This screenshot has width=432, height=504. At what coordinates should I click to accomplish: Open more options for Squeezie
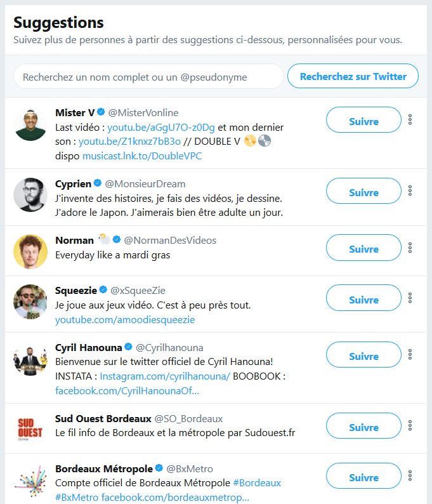410,298
